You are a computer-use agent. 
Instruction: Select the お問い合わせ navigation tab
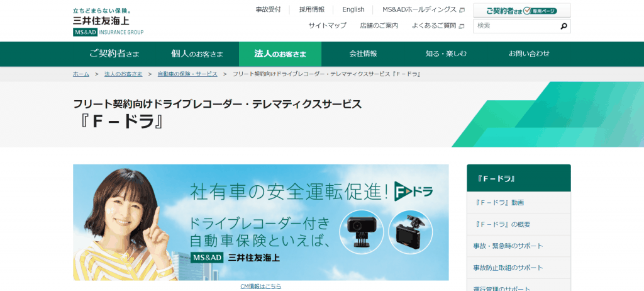(529, 54)
